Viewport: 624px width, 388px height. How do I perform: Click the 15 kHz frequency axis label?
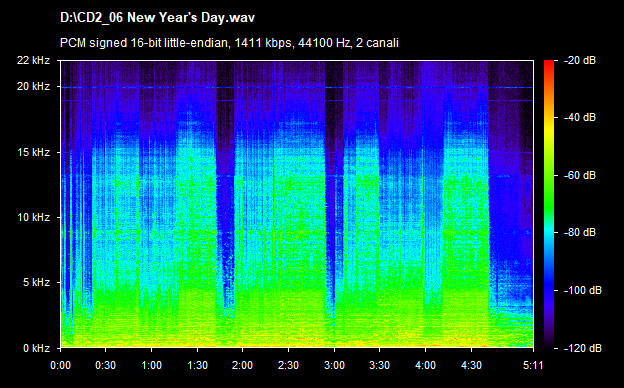(x=33, y=152)
